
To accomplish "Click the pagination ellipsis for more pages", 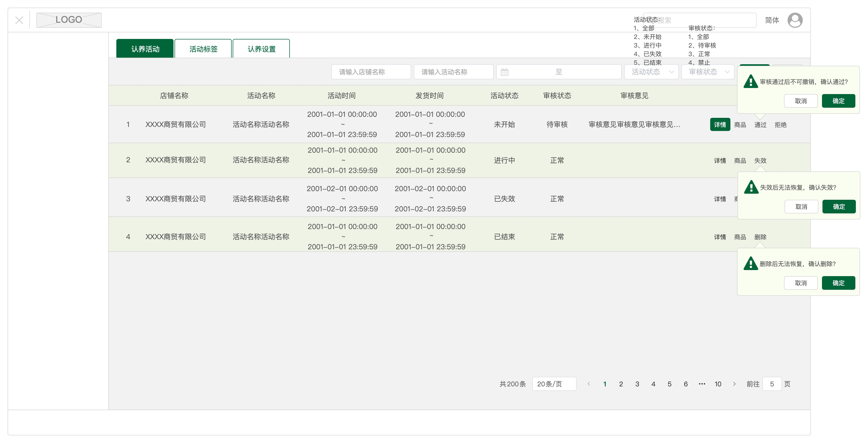I will (x=702, y=384).
